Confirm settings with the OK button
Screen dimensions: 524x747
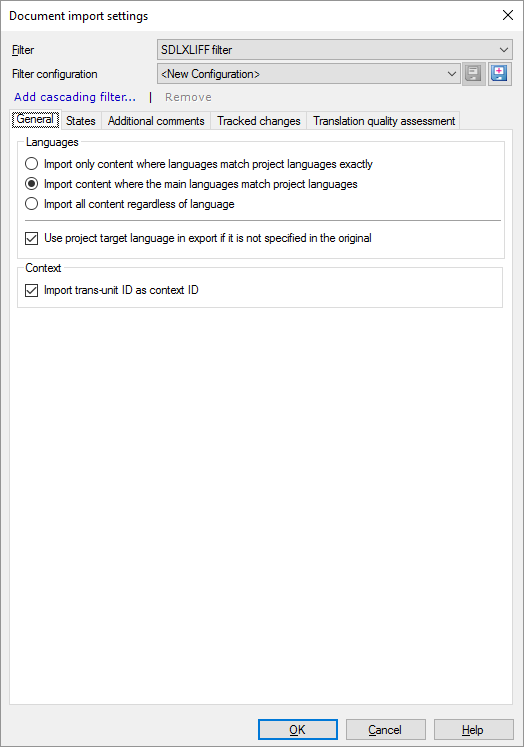pos(298,729)
